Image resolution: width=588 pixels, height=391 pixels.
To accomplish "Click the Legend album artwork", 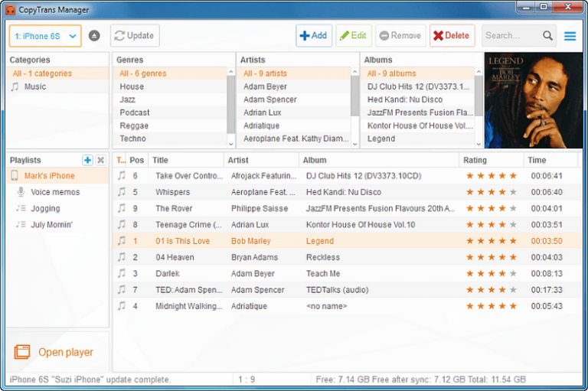I will (534, 100).
